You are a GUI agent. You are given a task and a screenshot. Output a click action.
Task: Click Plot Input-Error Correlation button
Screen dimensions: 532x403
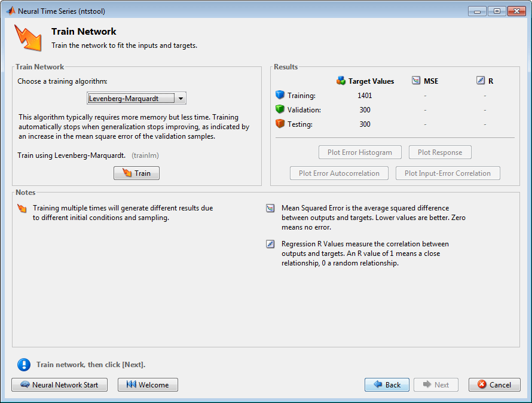click(x=448, y=173)
